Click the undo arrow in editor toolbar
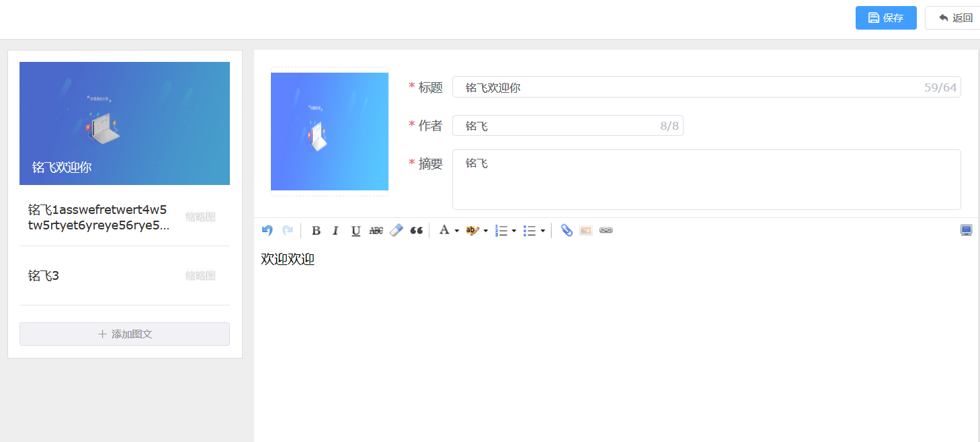This screenshot has width=980, height=442. point(268,231)
